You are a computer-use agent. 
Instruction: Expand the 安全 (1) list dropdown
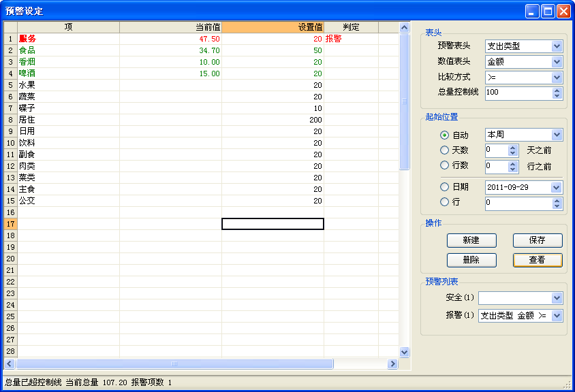click(557, 298)
